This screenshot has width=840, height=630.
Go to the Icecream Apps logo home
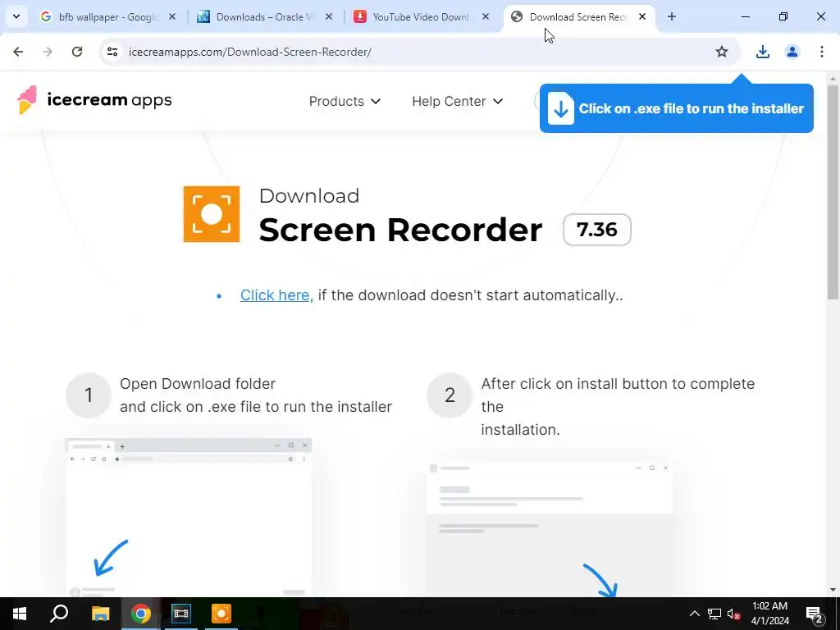(94, 99)
